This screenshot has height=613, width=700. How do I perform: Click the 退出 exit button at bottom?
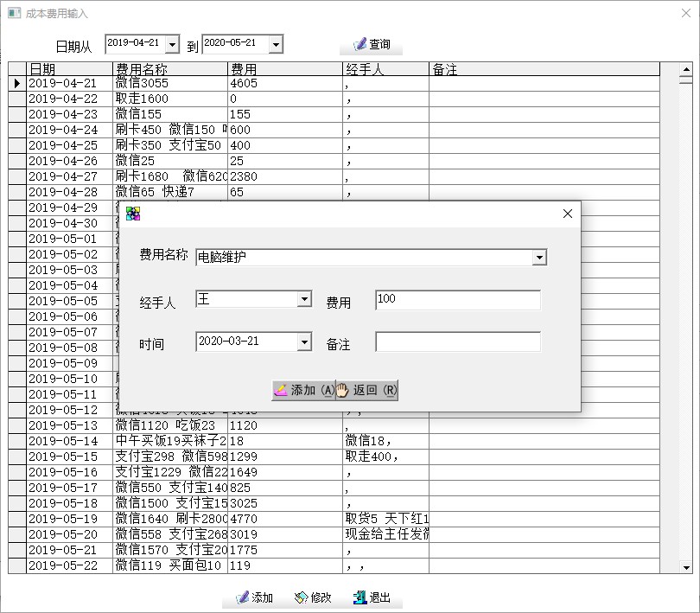pos(372,597)
